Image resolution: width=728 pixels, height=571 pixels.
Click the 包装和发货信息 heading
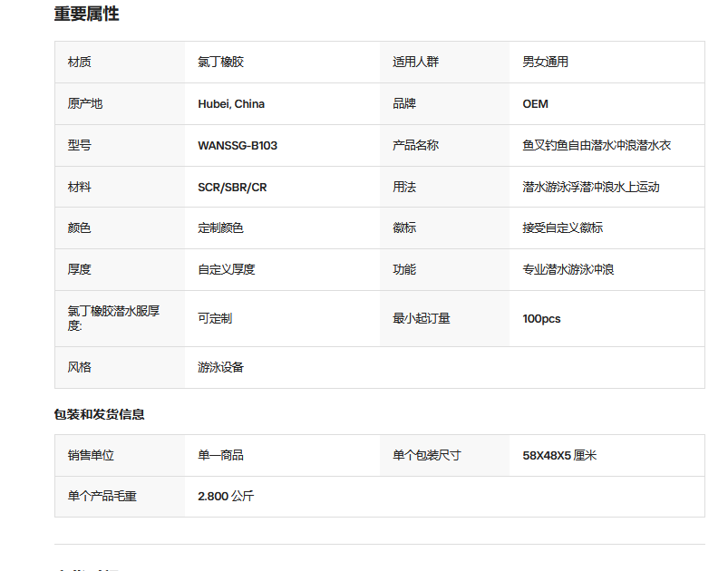coord(99,414)
